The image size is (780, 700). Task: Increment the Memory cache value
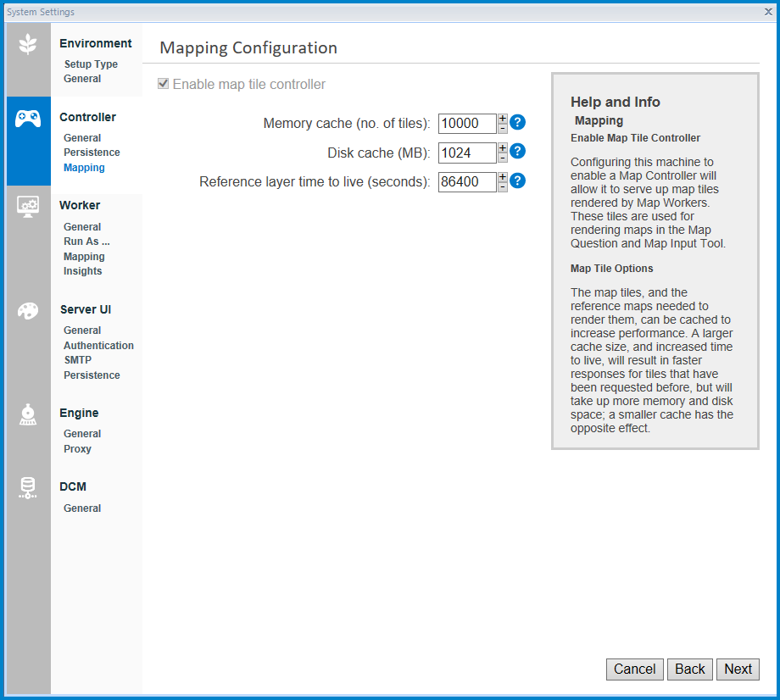(x=502, y=119)
